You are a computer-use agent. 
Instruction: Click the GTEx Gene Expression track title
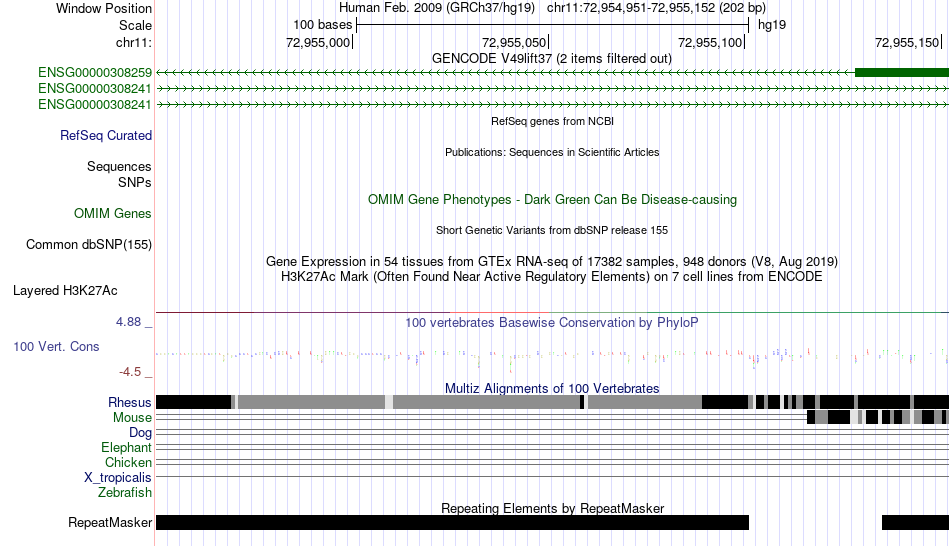coord(552,262)
